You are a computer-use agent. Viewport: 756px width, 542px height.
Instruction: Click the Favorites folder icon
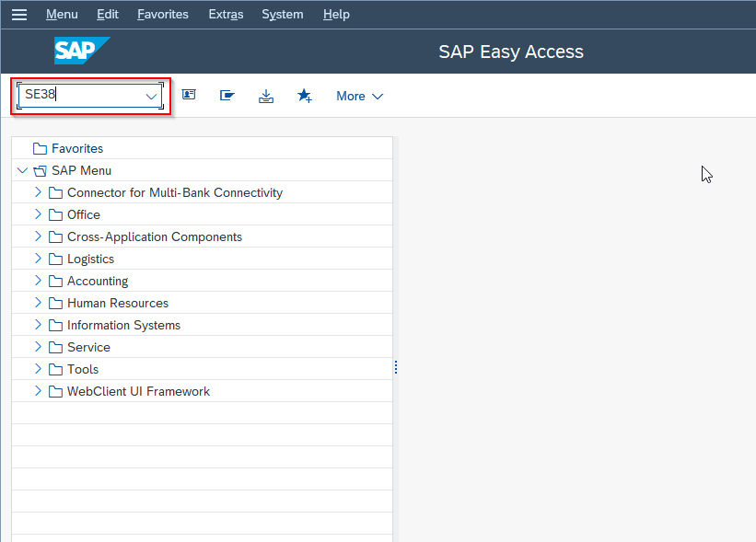pyautogui.click(x=40, y=148)
